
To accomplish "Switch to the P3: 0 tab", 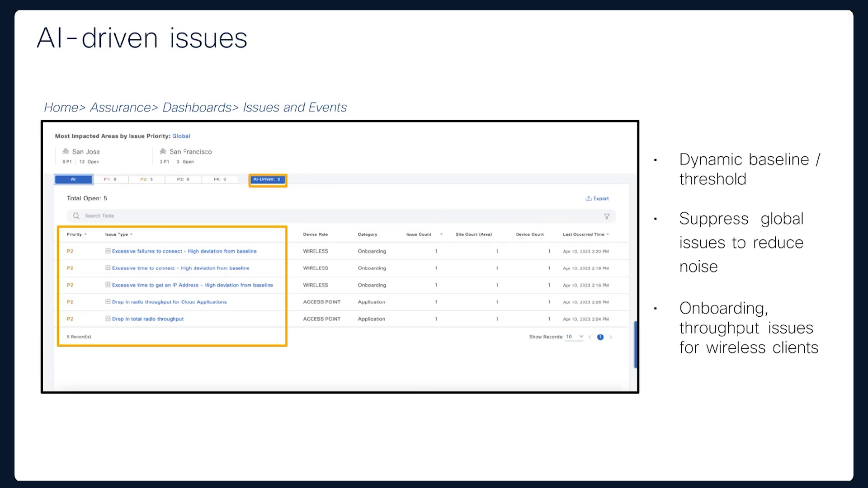I will click(x=183, y=179).
